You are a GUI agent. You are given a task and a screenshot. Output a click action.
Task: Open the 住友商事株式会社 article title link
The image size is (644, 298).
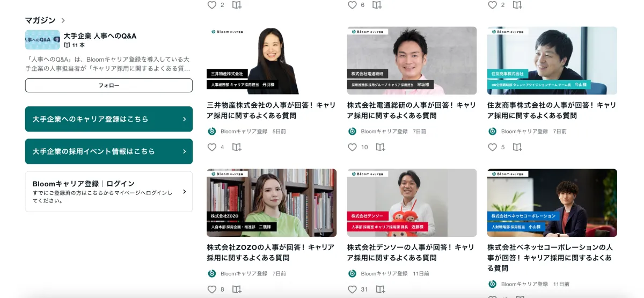click(x=552, y=110)
